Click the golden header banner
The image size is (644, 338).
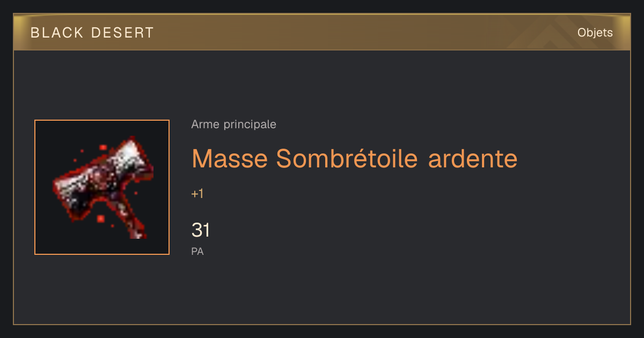click(x=322, y=32)
